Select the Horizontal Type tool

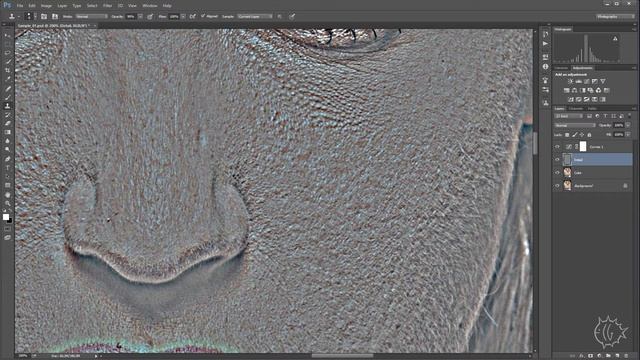(7, 168)
